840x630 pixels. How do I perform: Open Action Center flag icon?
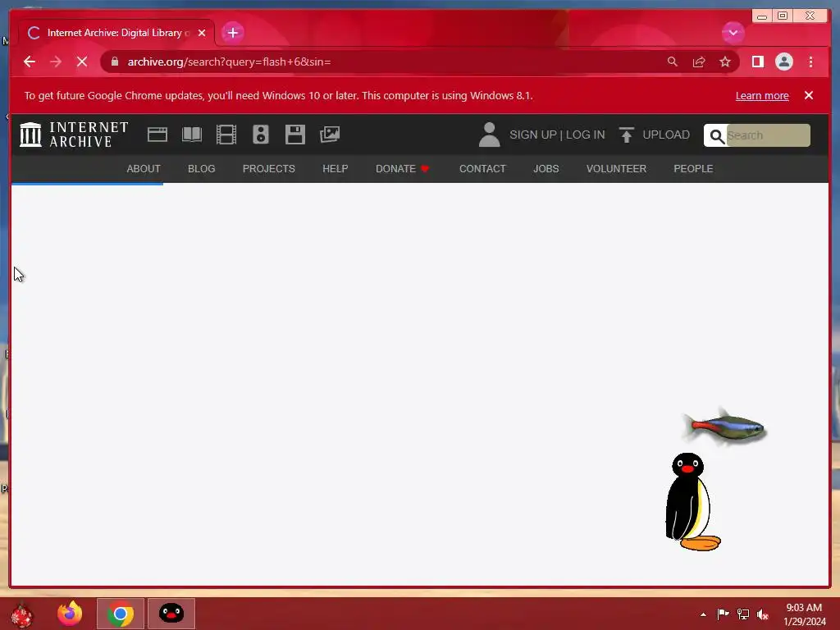[723, 614]
